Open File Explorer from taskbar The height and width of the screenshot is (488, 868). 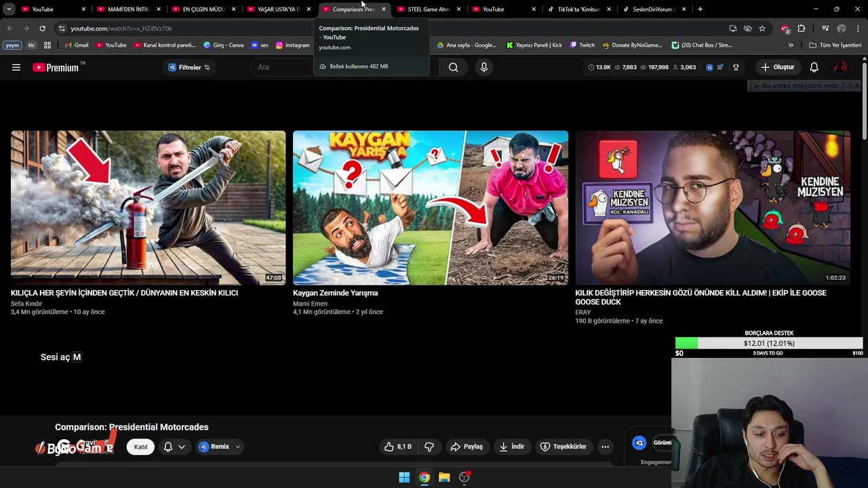click(444, 477)
